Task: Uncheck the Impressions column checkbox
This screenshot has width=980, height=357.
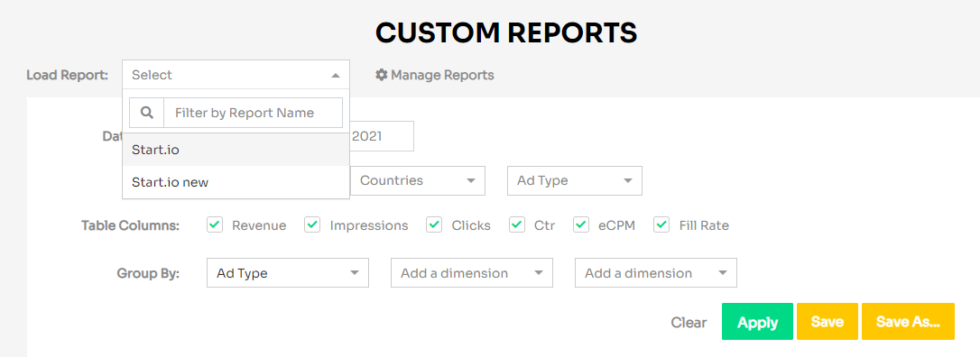Action: click(312, 224)
